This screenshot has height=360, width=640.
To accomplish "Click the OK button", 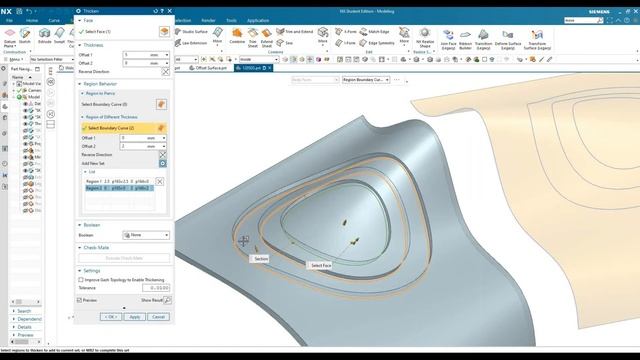I will click(x=111, y=317).
